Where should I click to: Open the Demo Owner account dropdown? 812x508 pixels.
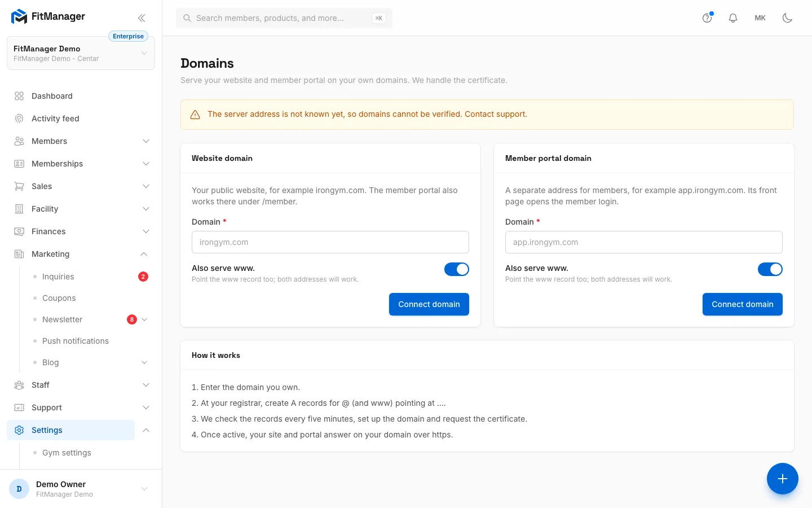[x=81, y=489]
